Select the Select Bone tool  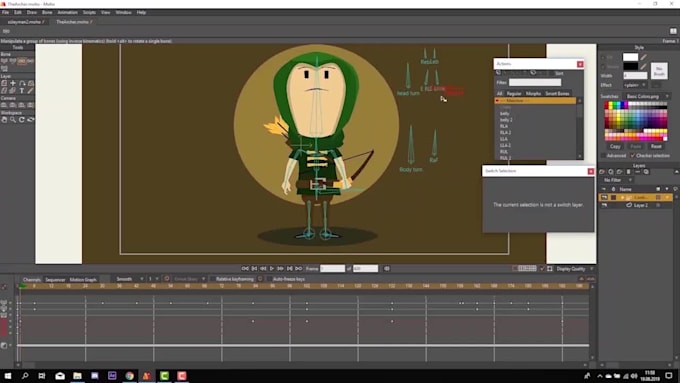pyautogui.click(x=4, y=61)
